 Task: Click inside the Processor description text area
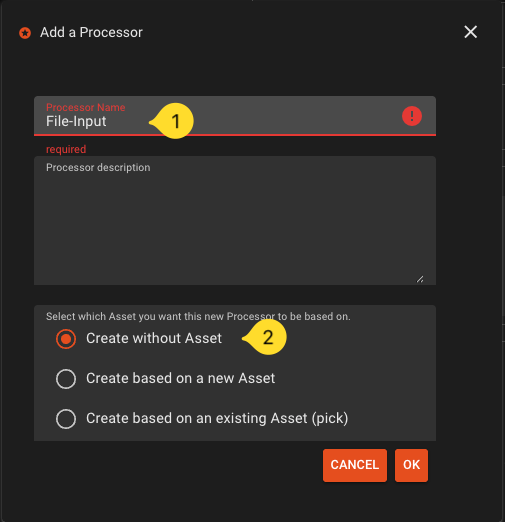235,220
